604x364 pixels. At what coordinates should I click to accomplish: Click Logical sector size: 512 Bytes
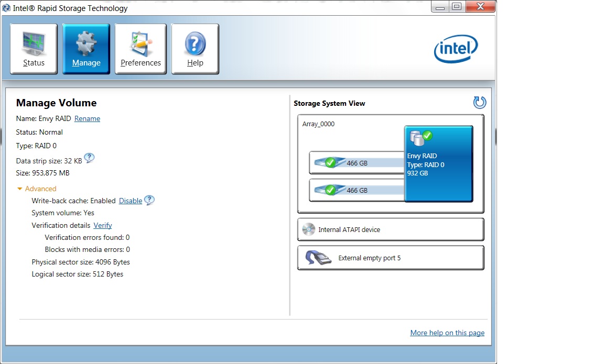78,274
